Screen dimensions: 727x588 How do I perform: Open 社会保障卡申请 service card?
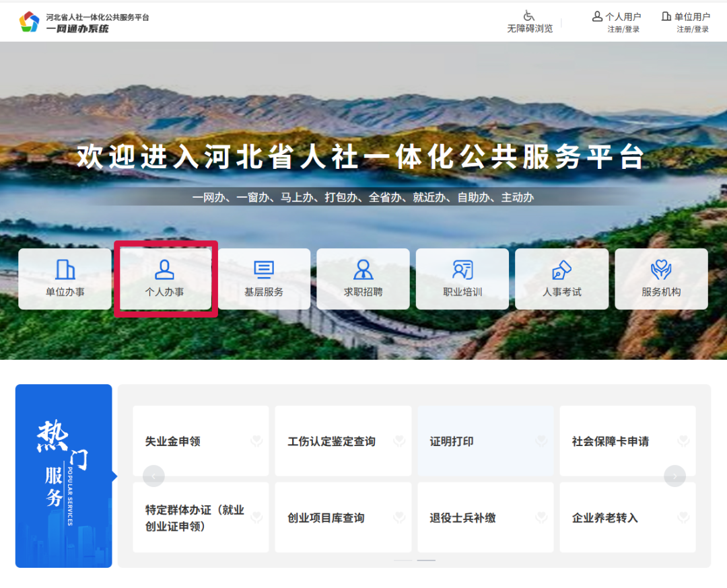coord(610,441)
